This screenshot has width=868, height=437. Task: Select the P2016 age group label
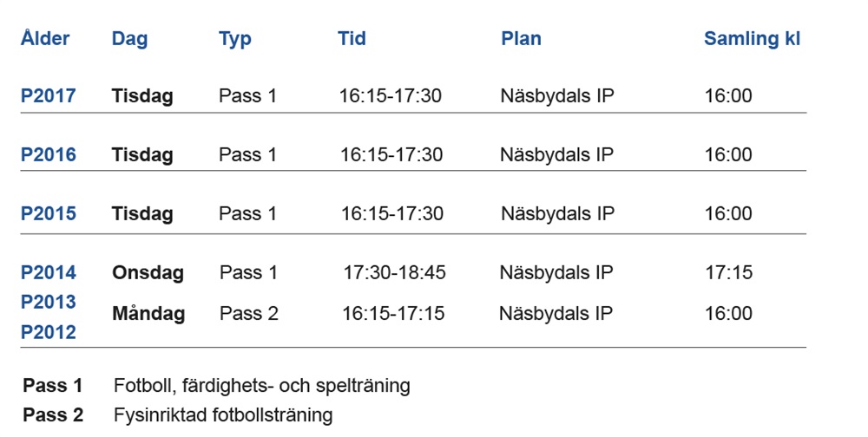pyautogui.click(x=49, y=155)
